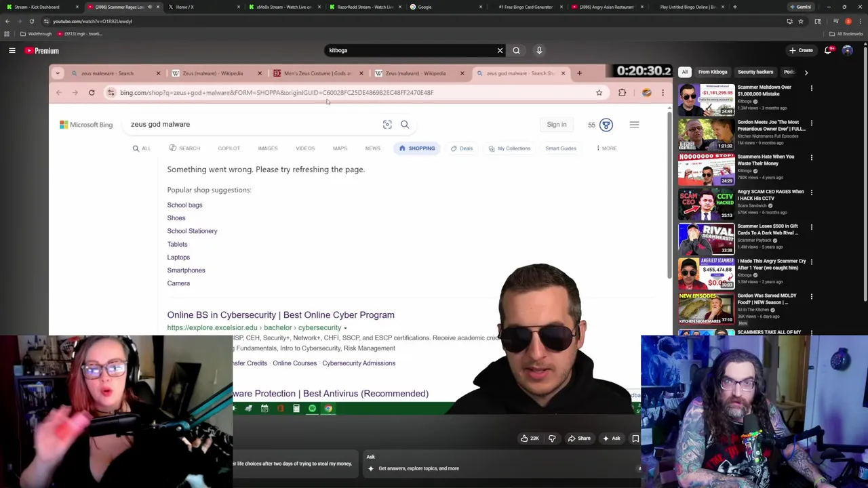The width and height of the screenshot is (868, 488).
Task: Open YouTube Create button
Action: [x=801, y=50]
